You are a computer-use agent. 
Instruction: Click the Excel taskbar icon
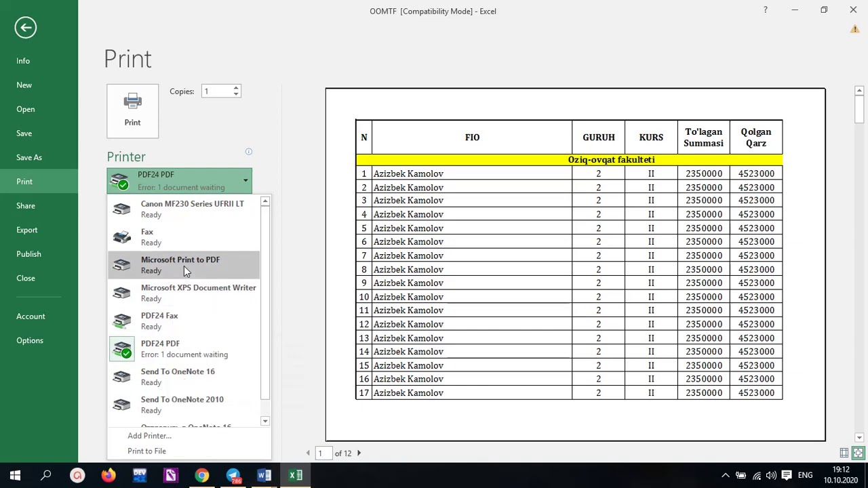[x=295, y=476]
